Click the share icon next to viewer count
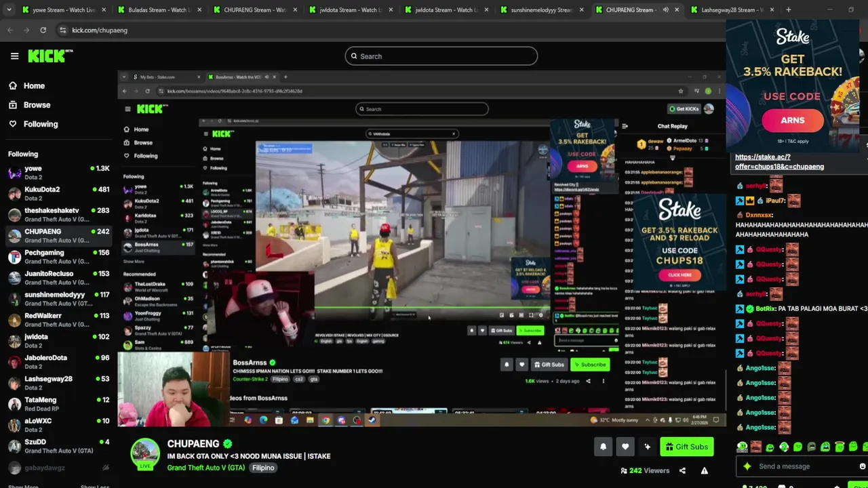 [682, 470]
